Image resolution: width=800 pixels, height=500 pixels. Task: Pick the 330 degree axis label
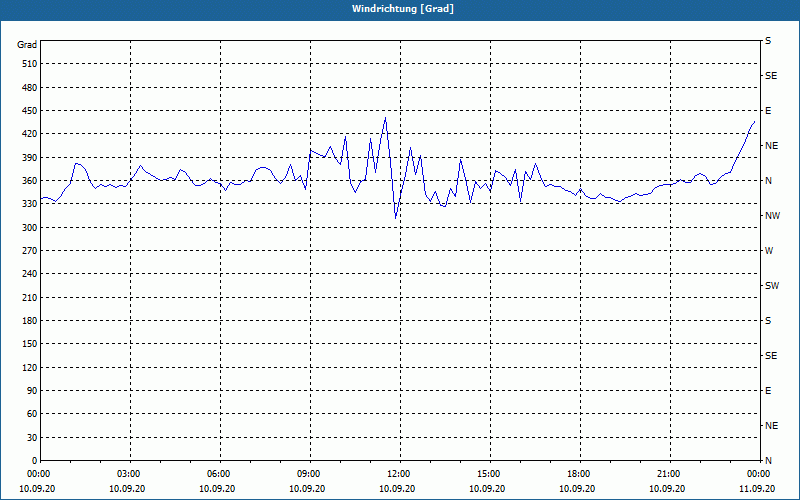coord(30,204)
